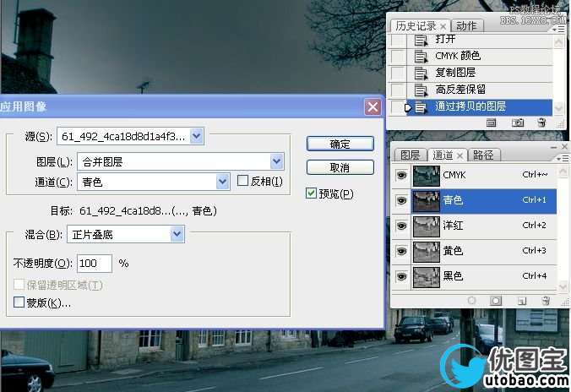The height and width of the screenshot is (392, 571).
Task: Confirm with the 确定 button
Action: [340, 144]
